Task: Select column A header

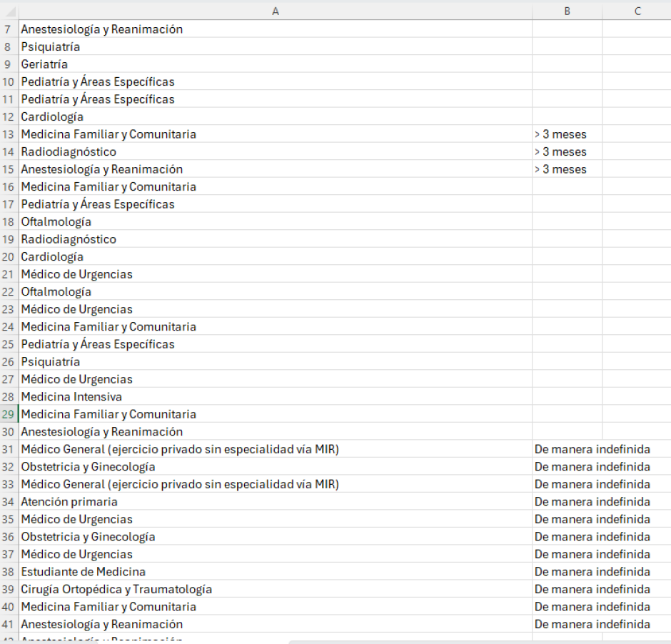Action: pos(275,11)
